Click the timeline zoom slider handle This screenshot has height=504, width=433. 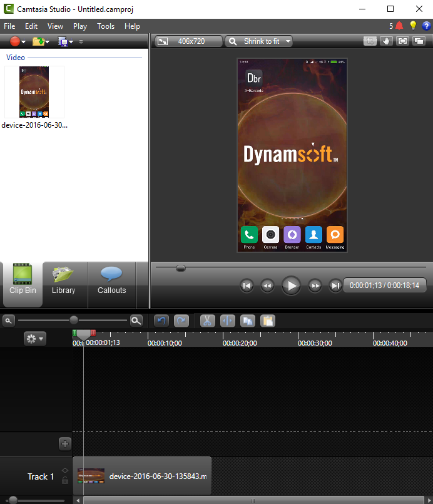74,320
